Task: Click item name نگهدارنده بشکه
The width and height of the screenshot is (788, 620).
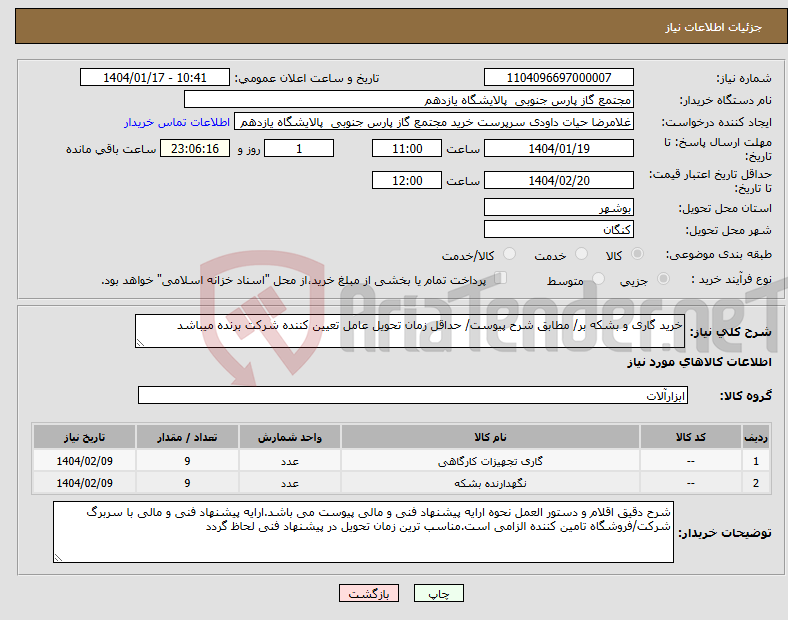Action: (x=490, y=483)
